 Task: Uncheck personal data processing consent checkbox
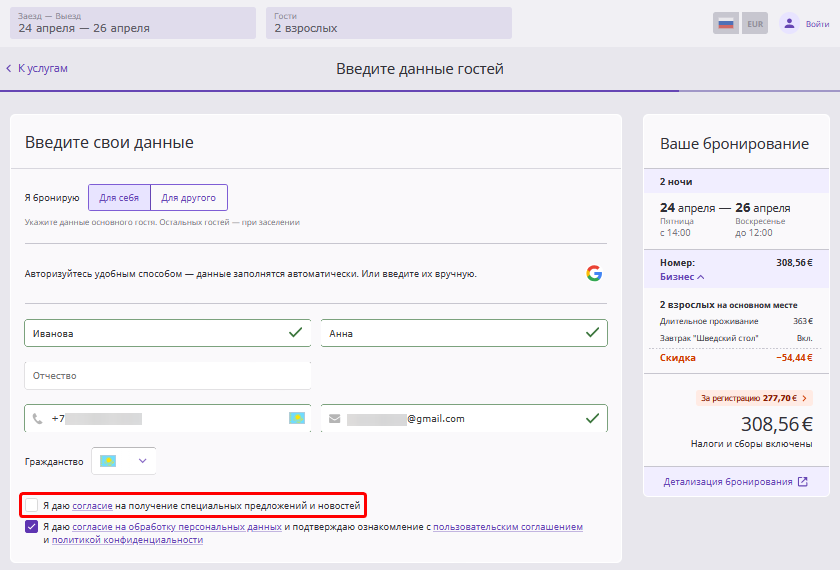(32, 526)
